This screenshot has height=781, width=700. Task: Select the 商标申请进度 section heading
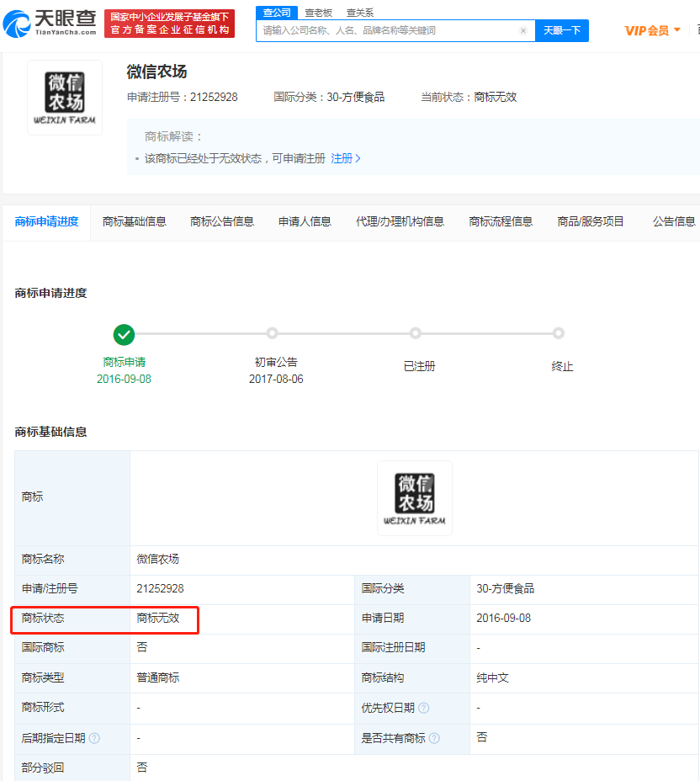(50, 293)
